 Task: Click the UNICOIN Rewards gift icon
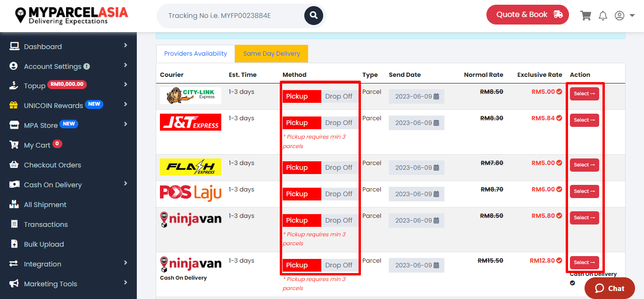(x=14, y=106)
